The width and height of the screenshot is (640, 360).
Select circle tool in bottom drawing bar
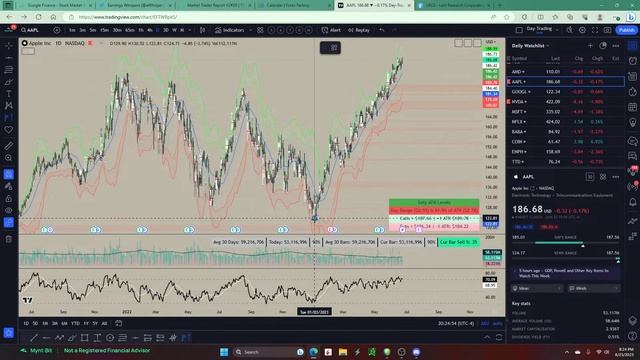click(110, 338)
